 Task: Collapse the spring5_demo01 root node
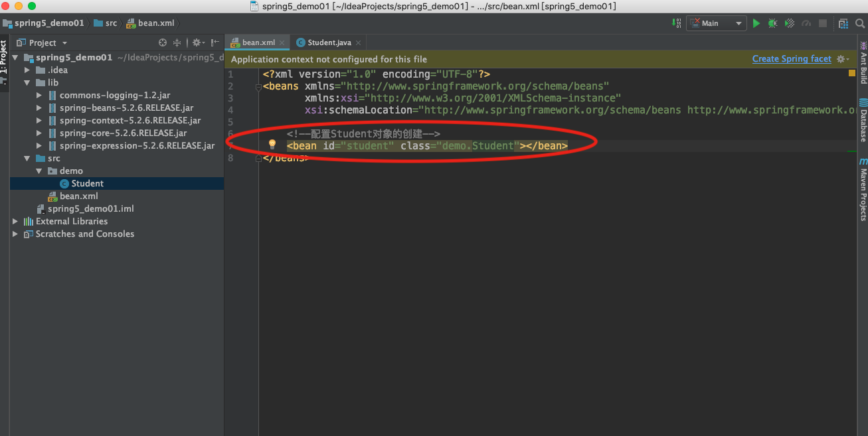point(15,58)
